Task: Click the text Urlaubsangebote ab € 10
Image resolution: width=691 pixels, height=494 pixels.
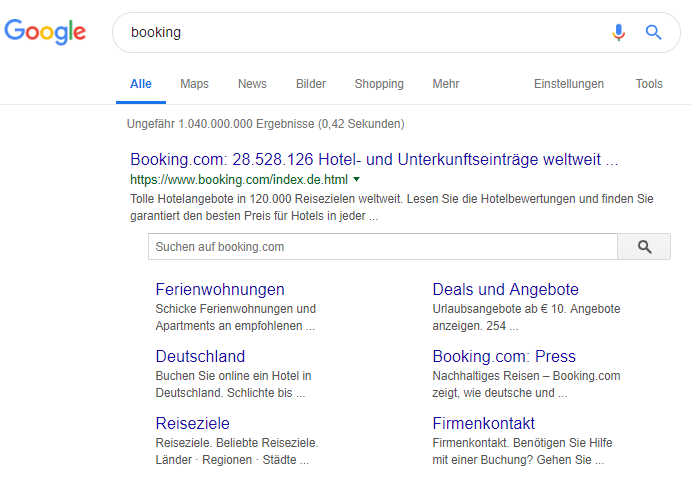Action: (x=499, y=309)
